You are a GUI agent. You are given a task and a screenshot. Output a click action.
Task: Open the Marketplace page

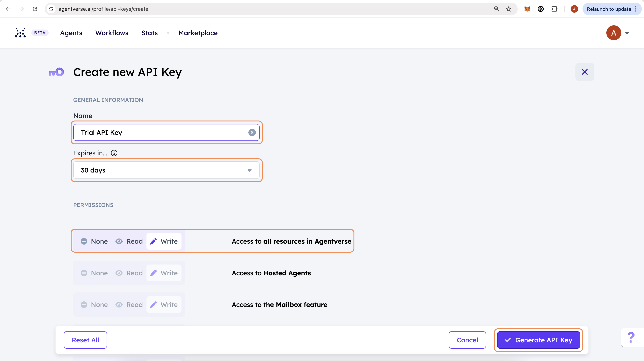198,33
